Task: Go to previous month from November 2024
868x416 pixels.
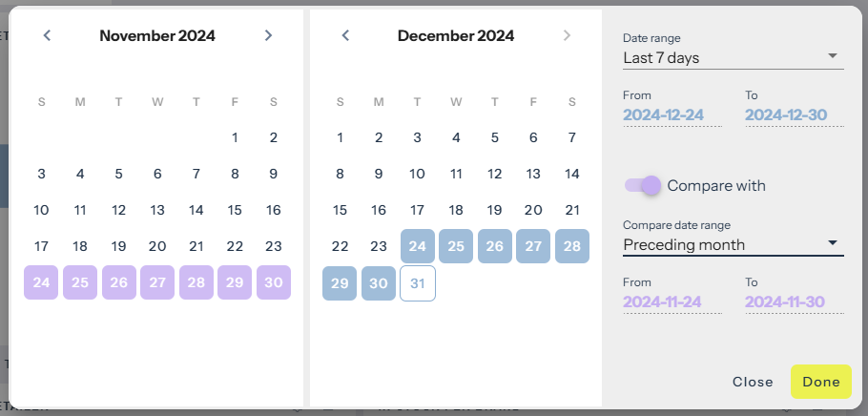Action: [x=47, y=36]
